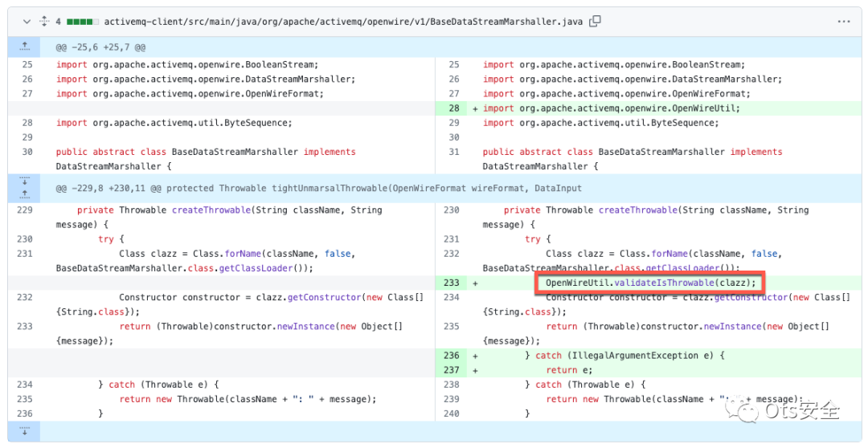Click right-side line number 237

tap(451, 370)
